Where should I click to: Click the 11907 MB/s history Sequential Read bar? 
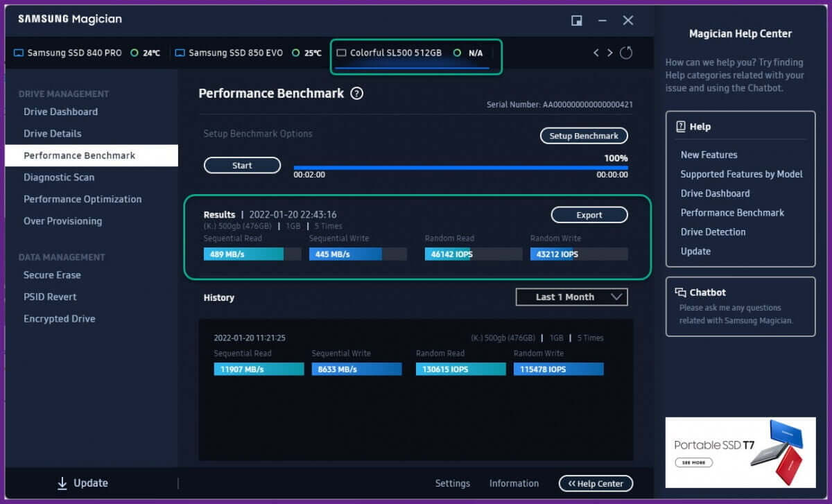point(259,370)
